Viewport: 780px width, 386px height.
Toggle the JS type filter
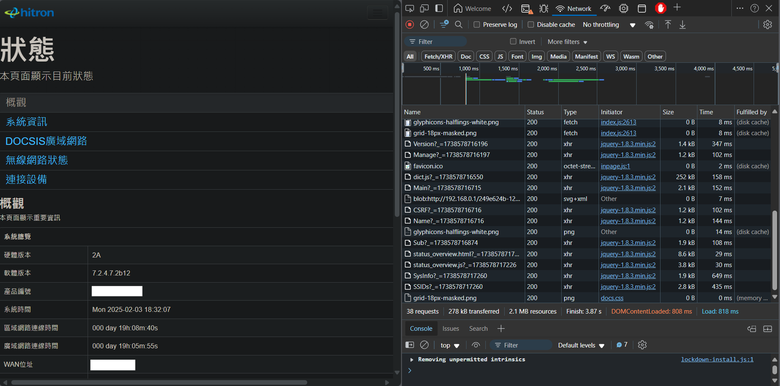(x=500, y=57)
